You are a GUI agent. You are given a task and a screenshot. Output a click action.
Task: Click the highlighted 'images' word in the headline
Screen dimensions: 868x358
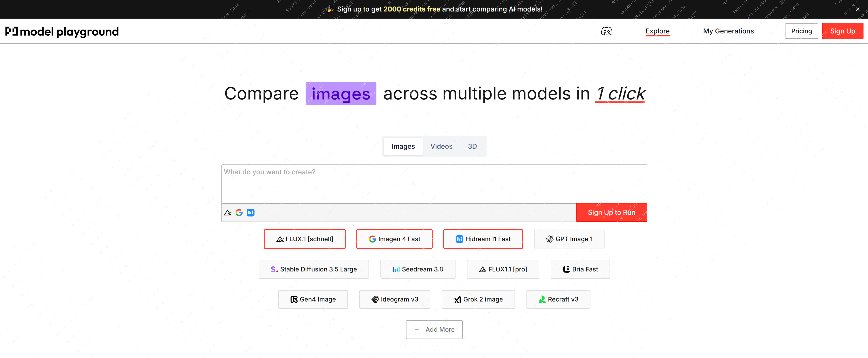tap(341, 94)
